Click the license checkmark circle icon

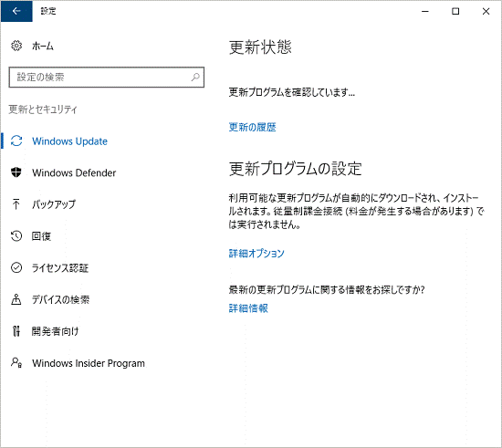16,267
